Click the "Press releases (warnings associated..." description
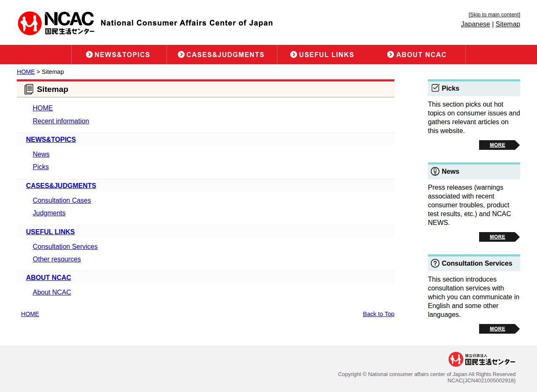This screenshot has height=392, width=537. 474,205
